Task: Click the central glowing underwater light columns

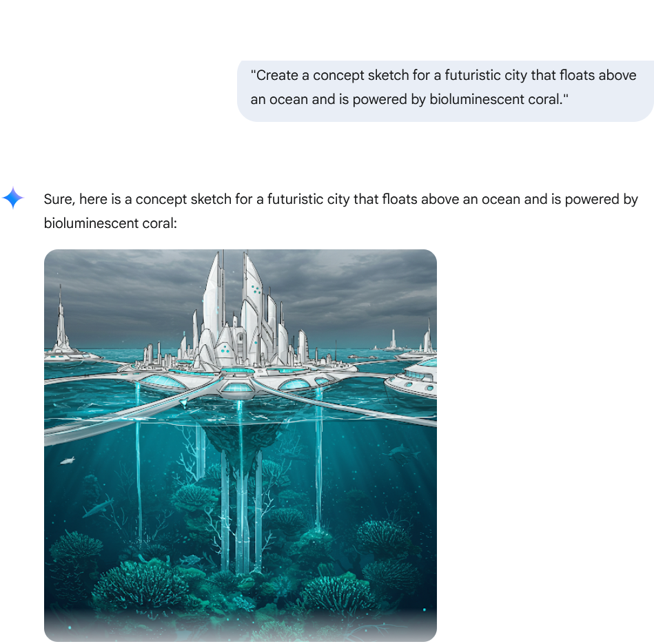Action: [241, 510]
